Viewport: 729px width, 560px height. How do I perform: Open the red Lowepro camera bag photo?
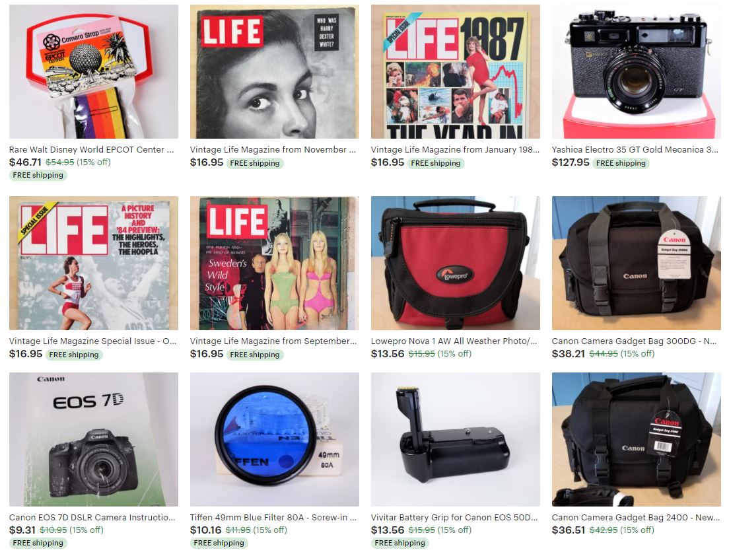tap(455, 263)
